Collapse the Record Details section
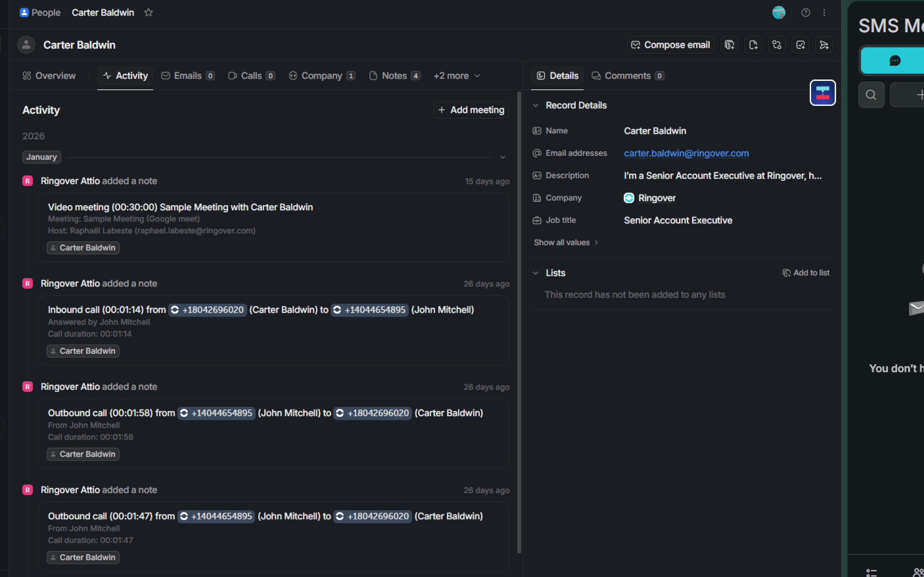This screenshot has height=577, width=924. 536,105
